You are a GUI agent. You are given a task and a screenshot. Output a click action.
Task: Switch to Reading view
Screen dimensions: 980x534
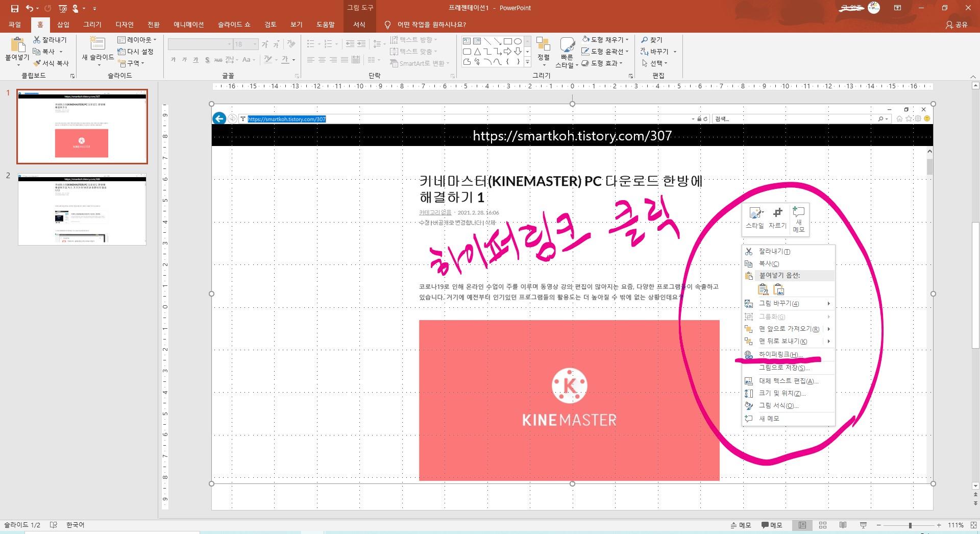pyautogui.click(x=843, y=525)
